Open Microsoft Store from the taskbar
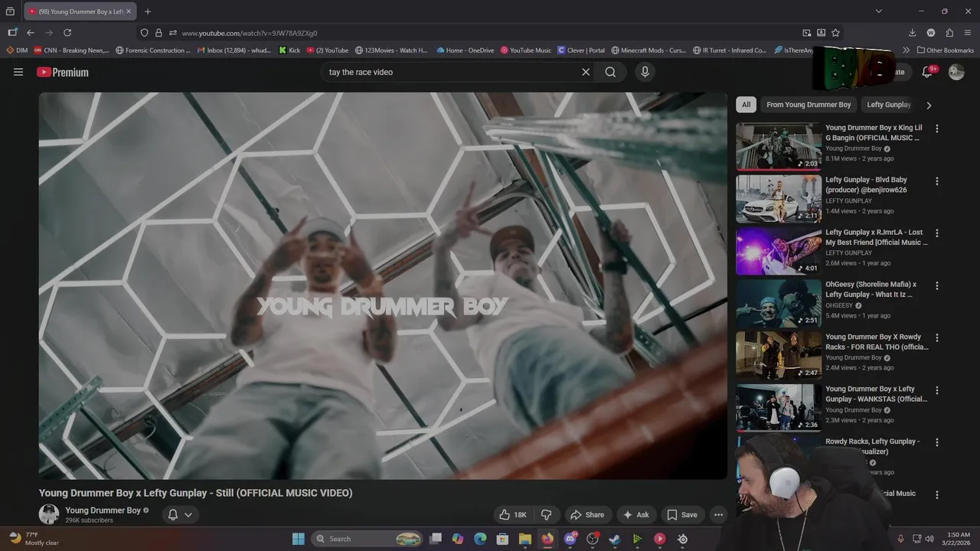Screen dimensions: 980x551 tap(502, 539)
